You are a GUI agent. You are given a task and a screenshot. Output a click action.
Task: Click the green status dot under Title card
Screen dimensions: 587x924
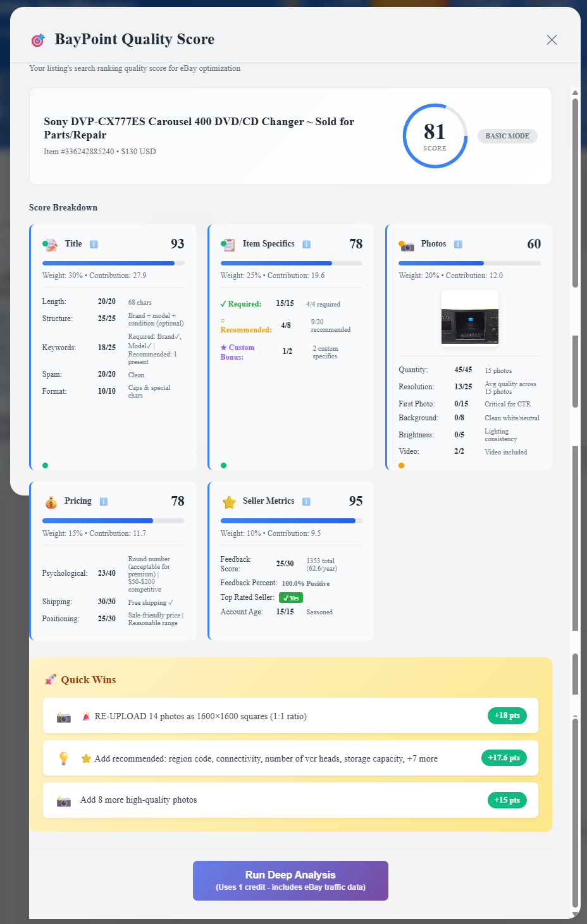click(x=45, y=465)
